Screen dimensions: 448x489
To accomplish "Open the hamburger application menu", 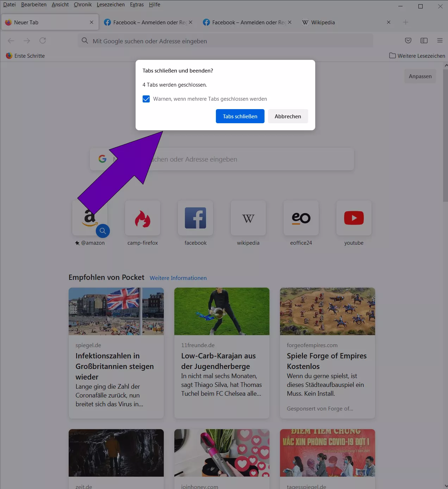I will pyautogui.click(x=440, y=40).
